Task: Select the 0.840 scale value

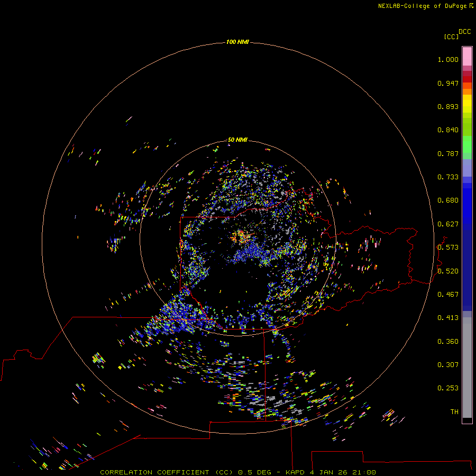Action: pos(448,130)
